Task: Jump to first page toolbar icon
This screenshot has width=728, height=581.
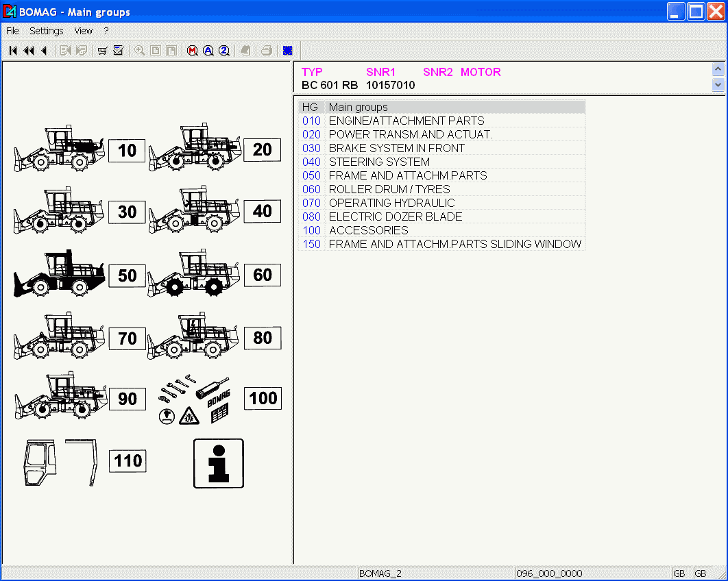Action: [13, 51]
